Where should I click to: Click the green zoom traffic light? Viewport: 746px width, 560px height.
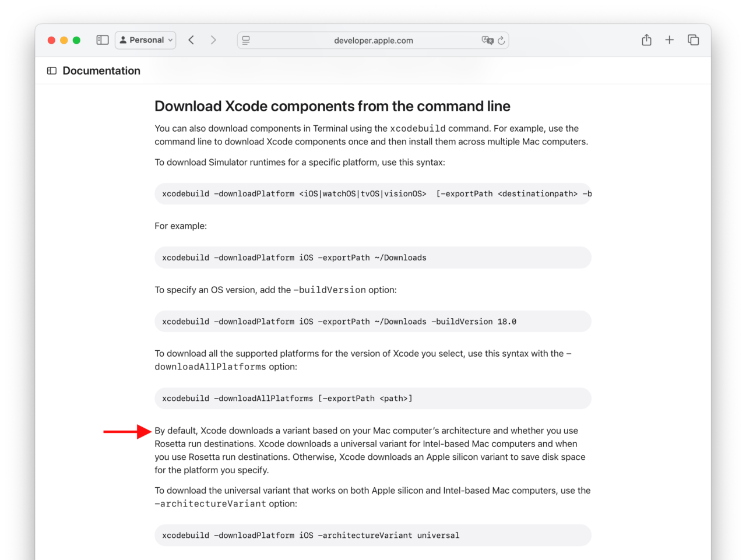(x=76, y=40)
